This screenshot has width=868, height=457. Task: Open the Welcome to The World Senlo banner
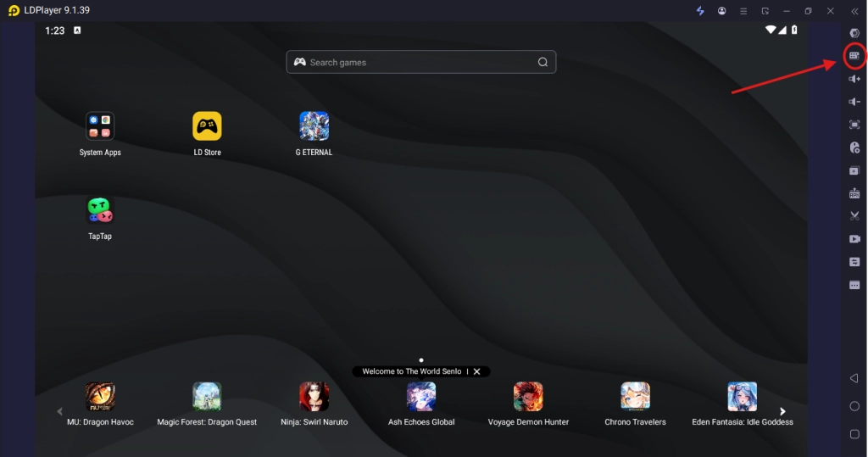411,371
